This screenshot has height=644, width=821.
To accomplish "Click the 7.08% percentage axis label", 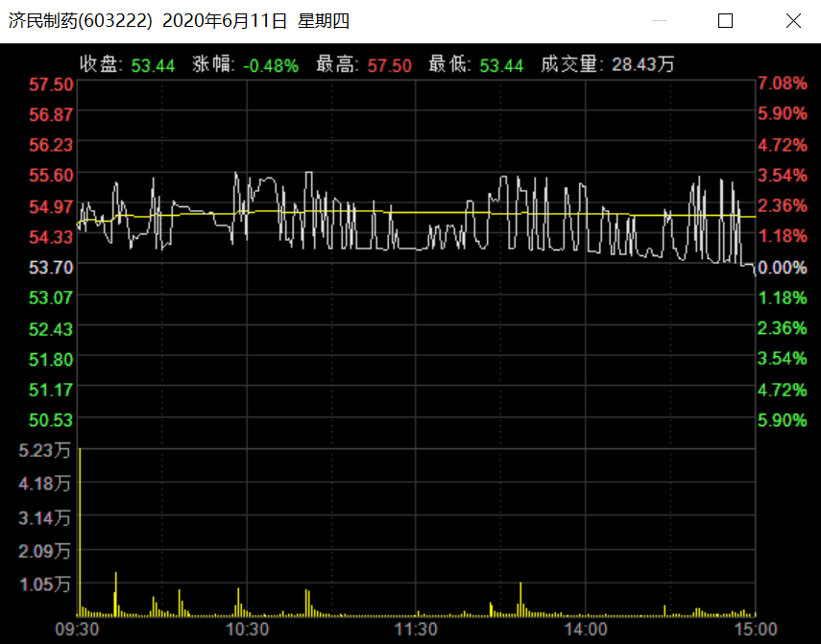I will click(x=783, y=83).
